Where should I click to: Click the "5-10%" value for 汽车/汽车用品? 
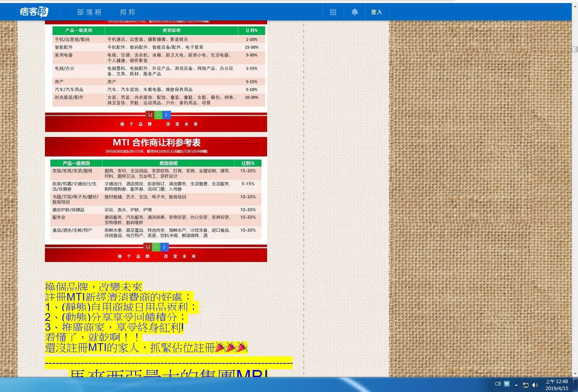coord(252,89)
